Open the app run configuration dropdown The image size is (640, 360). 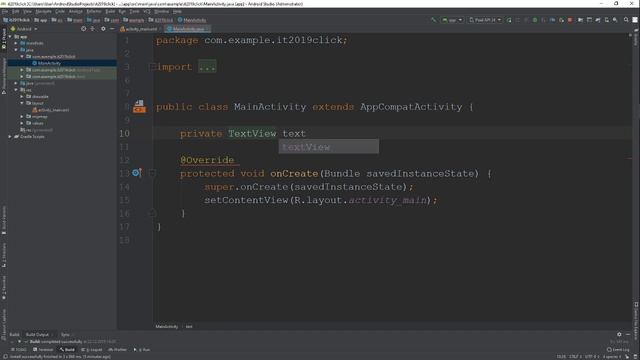452,20
